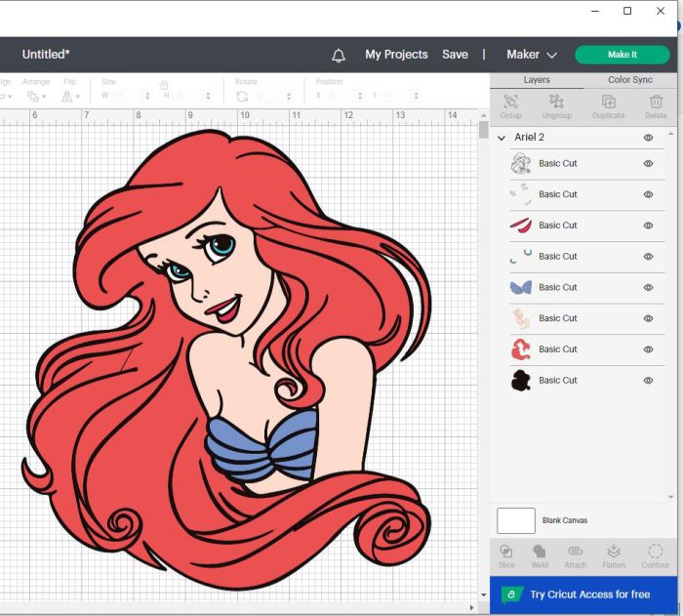Click the Rotate icon
The height and width of the screenshot is (616, 683).
(x=242, y=96)
